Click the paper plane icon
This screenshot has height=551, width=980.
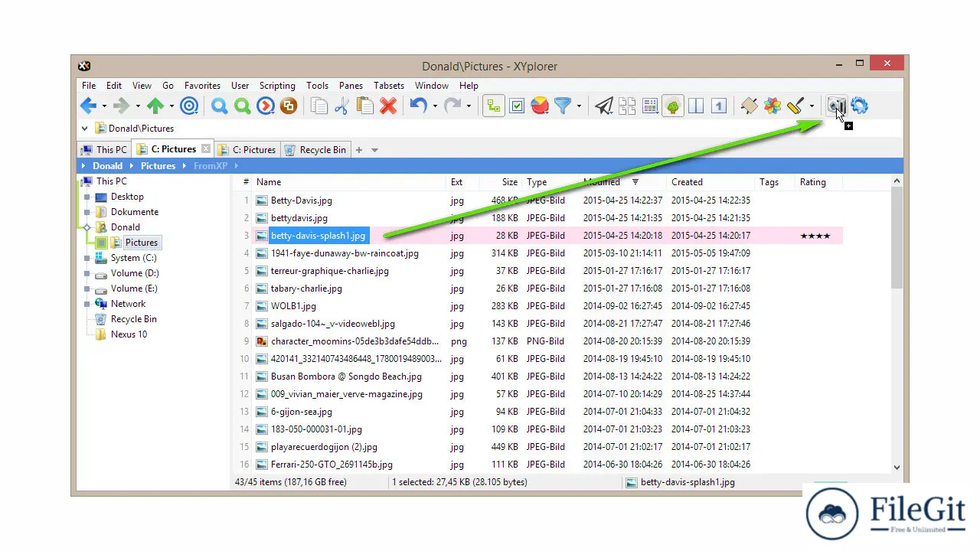604,106
